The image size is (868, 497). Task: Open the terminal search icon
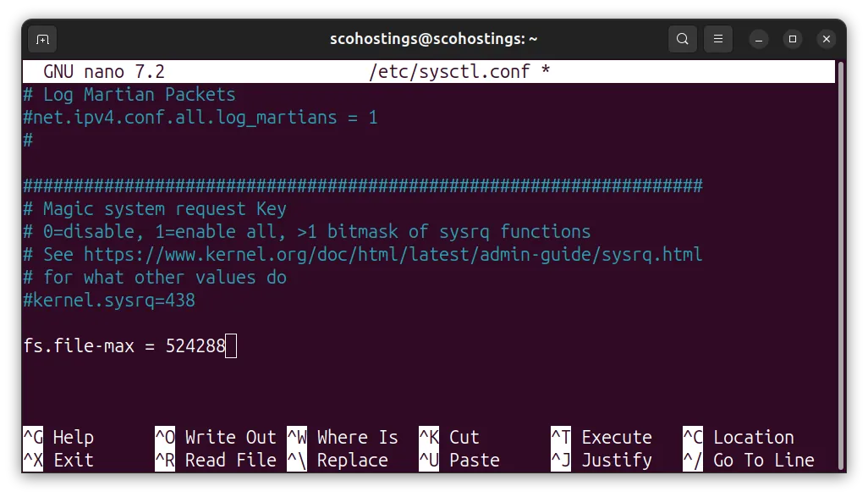click(x=683, y=39)
